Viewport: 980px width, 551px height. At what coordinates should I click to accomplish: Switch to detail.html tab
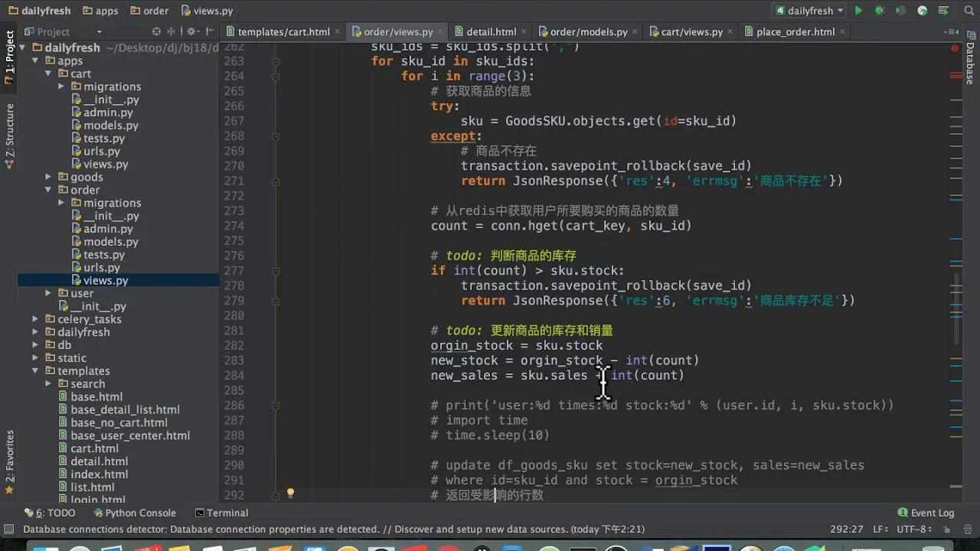point(491,31)
